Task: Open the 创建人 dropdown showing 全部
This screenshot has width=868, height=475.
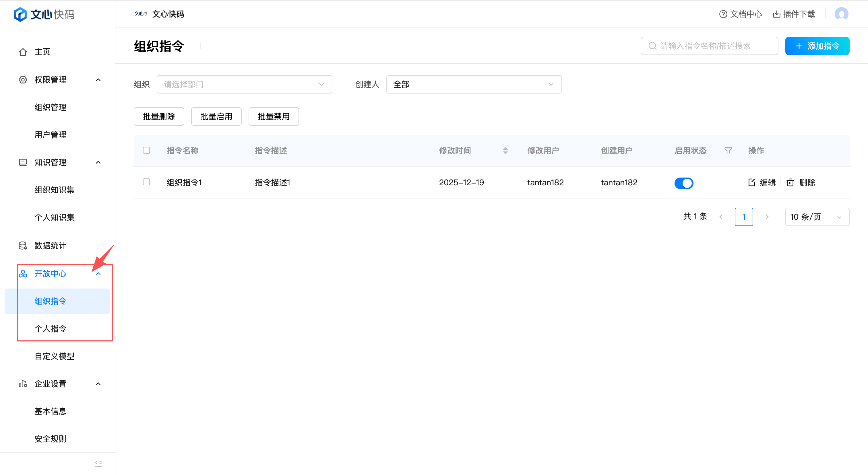Action: (x=473, y=84)
